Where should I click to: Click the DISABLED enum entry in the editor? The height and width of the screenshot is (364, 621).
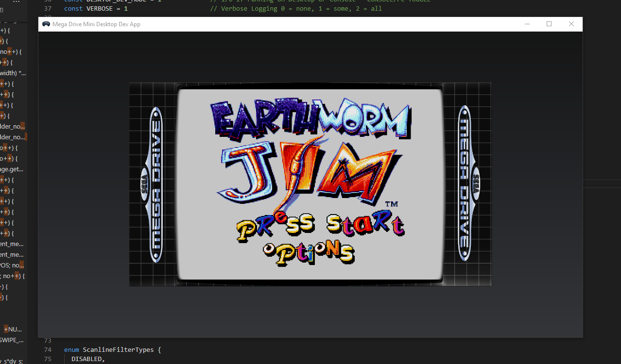(88, 359)
